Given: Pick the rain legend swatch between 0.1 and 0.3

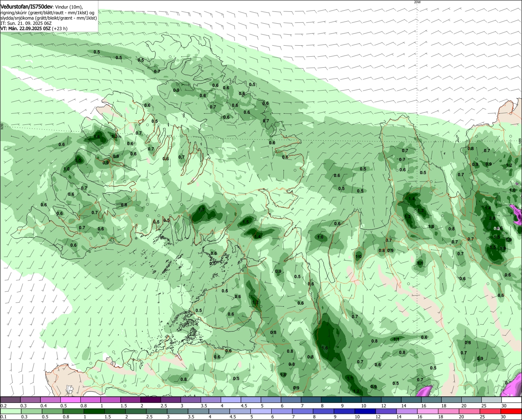Looking at the screenshot, I should point(11,411).
